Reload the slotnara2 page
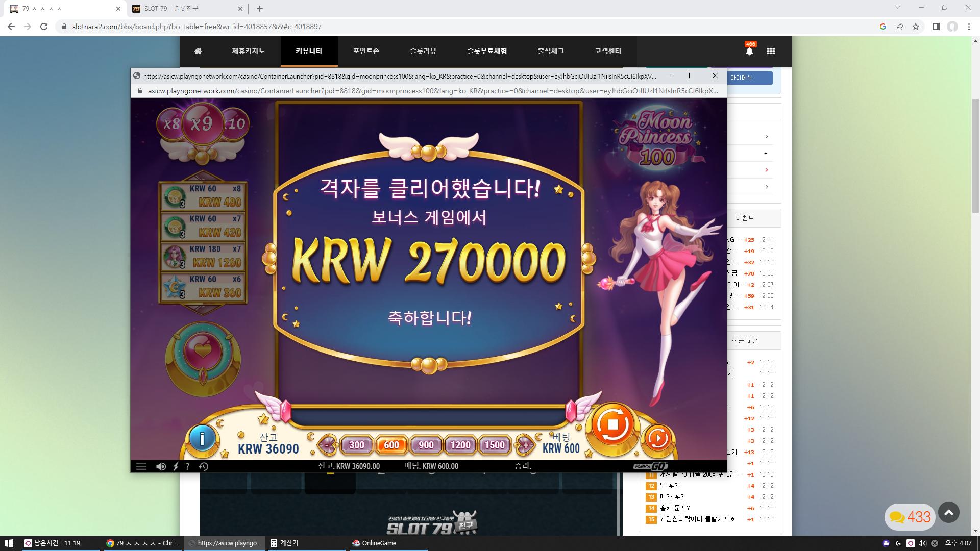980x551 pixels. point(44,27)
